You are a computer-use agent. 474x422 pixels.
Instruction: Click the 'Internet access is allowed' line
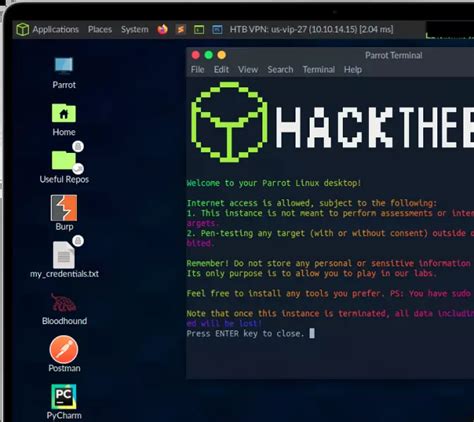click(312, 203)
